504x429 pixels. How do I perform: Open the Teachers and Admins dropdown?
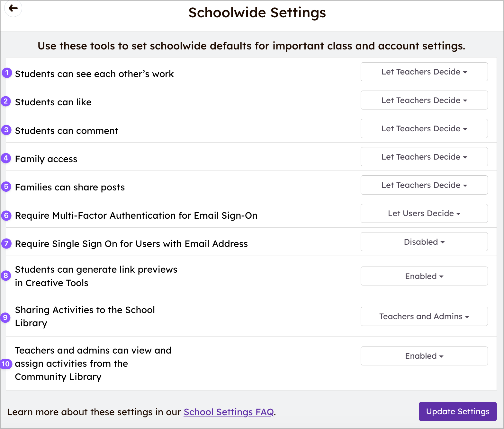(x=424, y=316)
